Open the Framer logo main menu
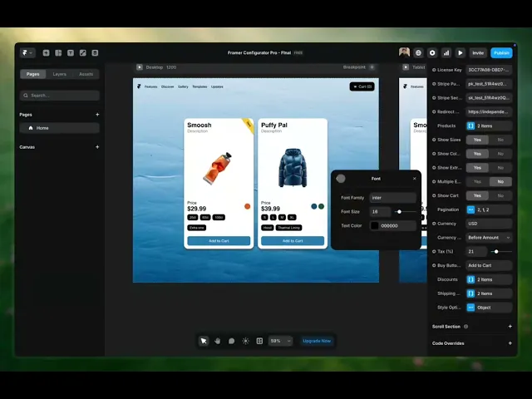Screen dimensions: 532x399 coord(27,53)
